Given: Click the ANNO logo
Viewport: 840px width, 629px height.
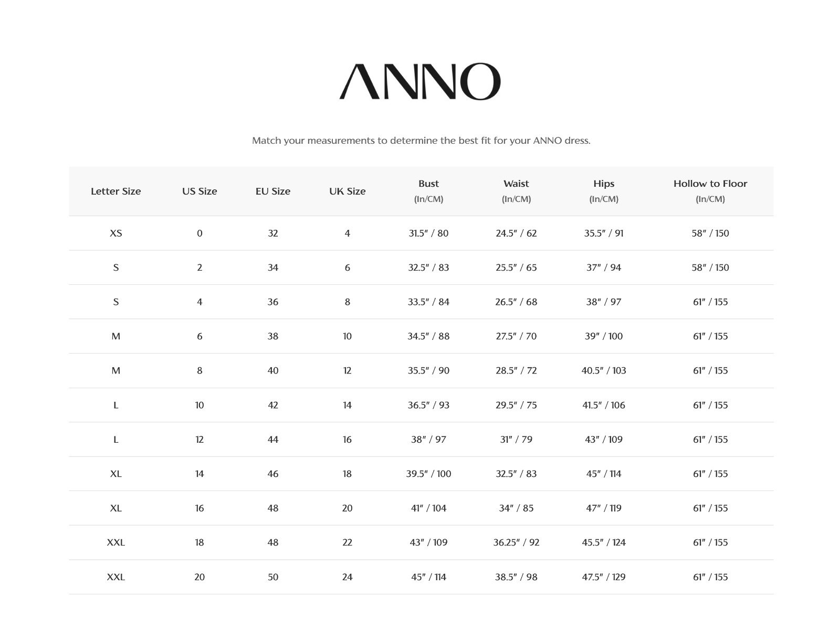Looking at the screenshot, I should tap(420, 82).
